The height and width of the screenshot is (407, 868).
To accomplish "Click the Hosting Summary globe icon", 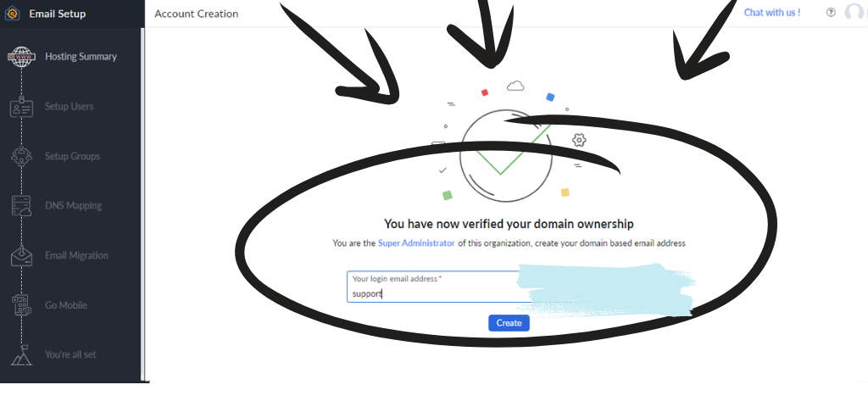I will click(21, 57).
